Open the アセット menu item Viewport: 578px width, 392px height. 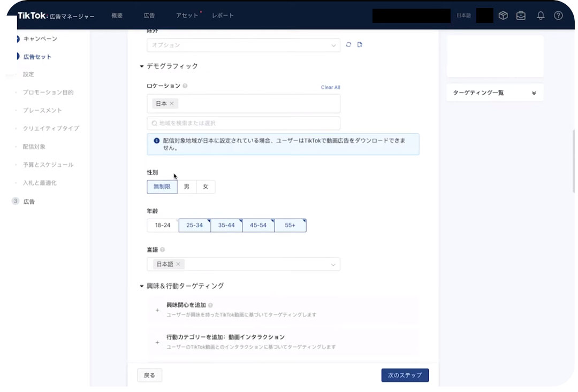186,16
